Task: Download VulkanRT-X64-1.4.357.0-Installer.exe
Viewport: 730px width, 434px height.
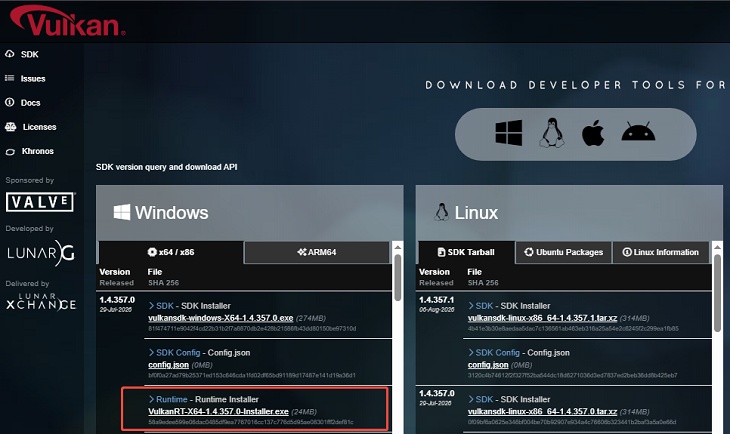Action: pos(218,412)
